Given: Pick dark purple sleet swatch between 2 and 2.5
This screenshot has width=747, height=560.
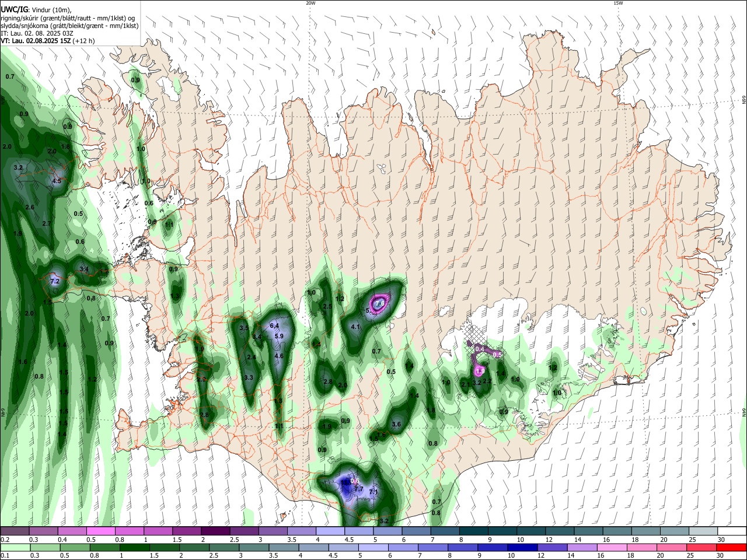Looking at the screenshot, I should (215, 531).
